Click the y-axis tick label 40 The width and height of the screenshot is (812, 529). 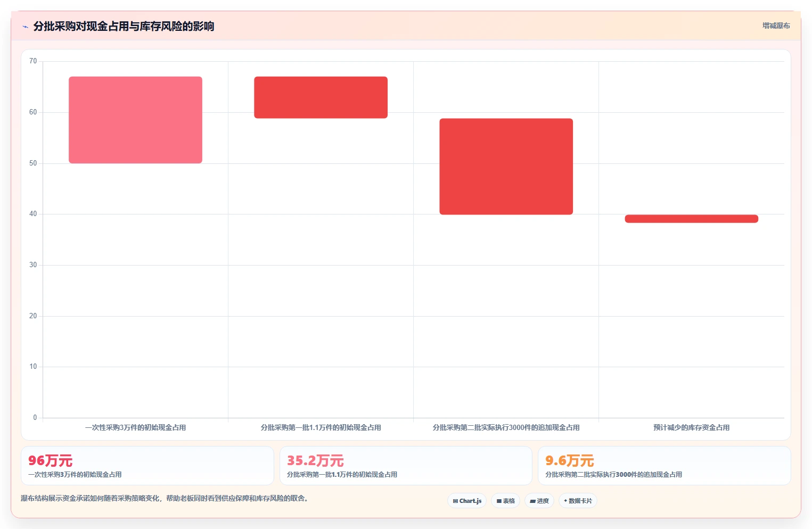click(33, 214)
